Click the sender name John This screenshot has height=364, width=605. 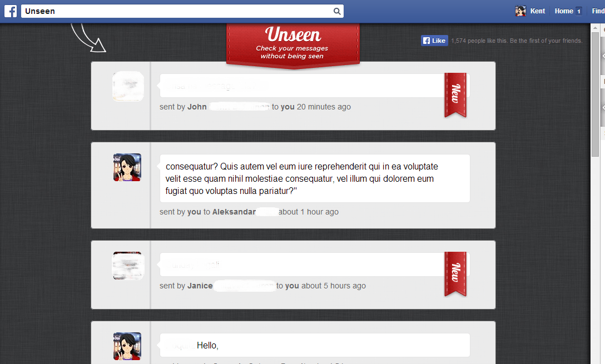[x=197, y=107]
